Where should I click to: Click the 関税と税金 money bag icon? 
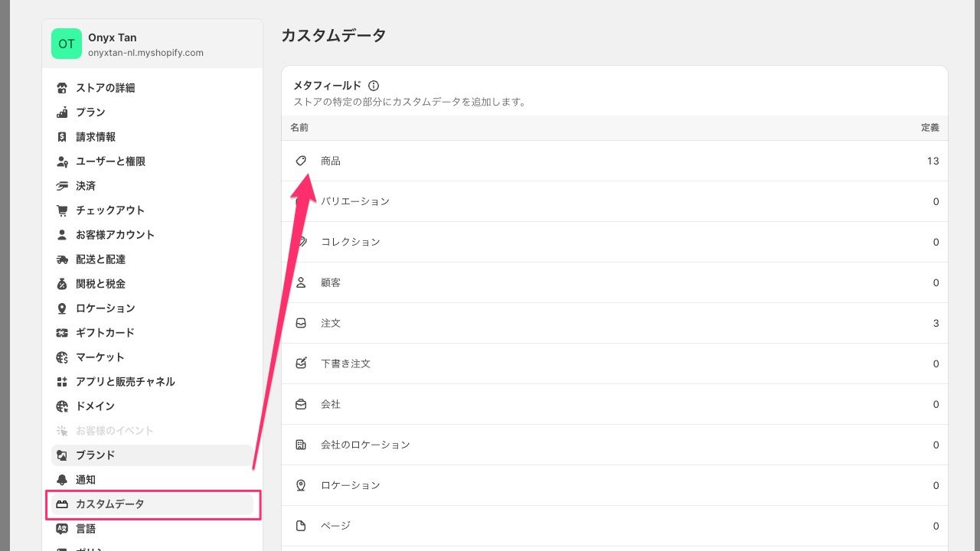63,284
